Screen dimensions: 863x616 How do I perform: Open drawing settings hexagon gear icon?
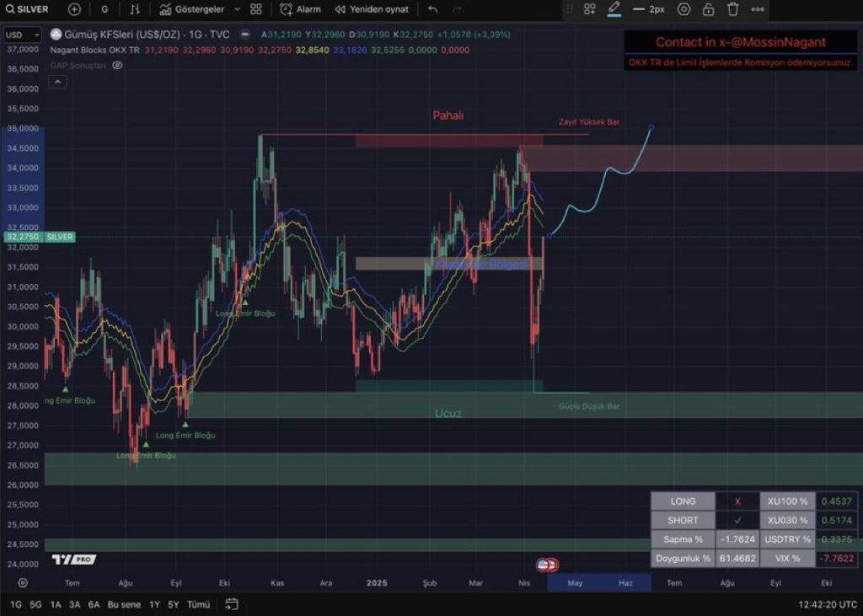tap(683, 9)
